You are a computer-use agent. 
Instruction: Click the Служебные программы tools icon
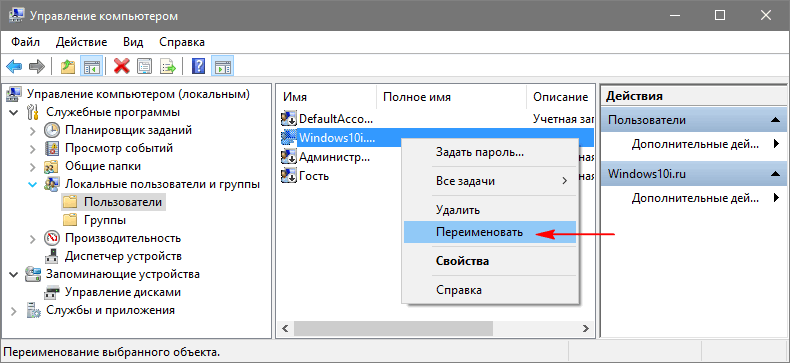tap(33, 112)
